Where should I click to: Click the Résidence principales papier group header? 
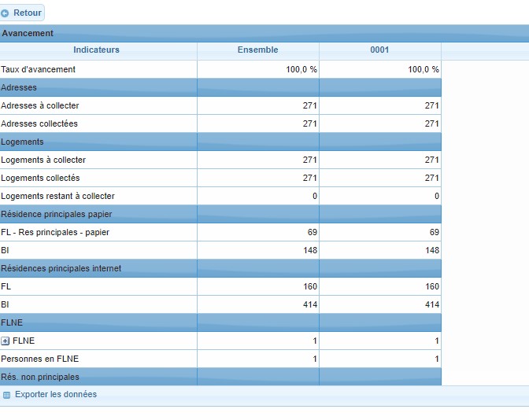point(56,215)
